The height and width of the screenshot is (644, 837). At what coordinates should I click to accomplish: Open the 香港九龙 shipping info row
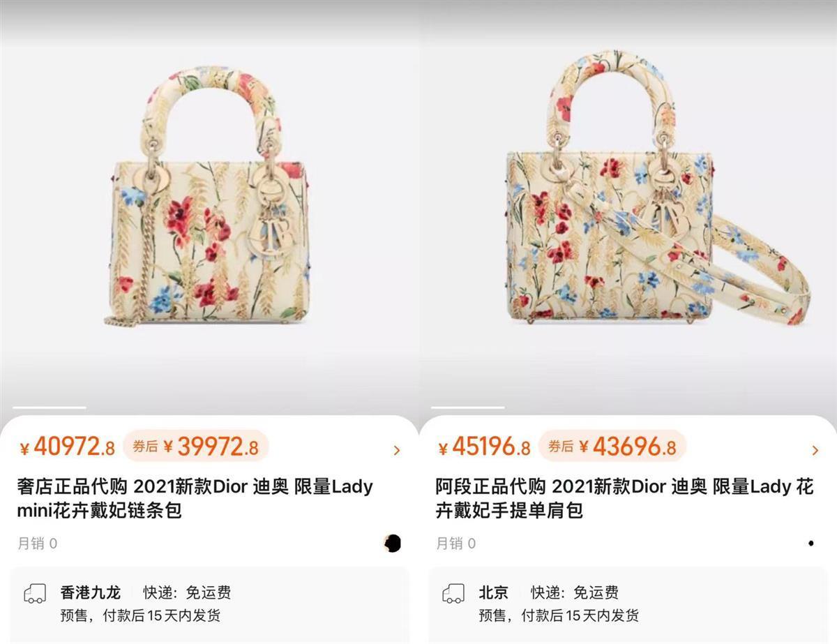click(x=209, y=604)
